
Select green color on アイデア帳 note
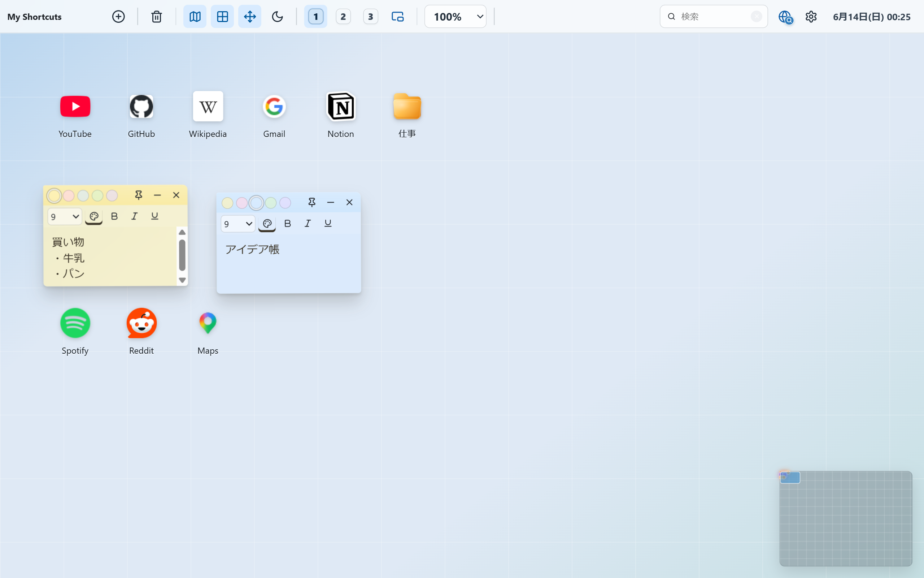271,203
